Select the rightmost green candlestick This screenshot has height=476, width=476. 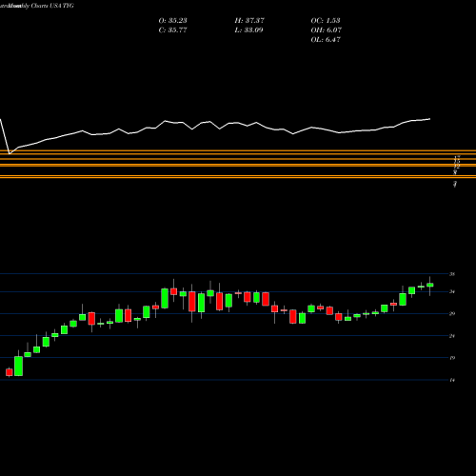[430, 285]
